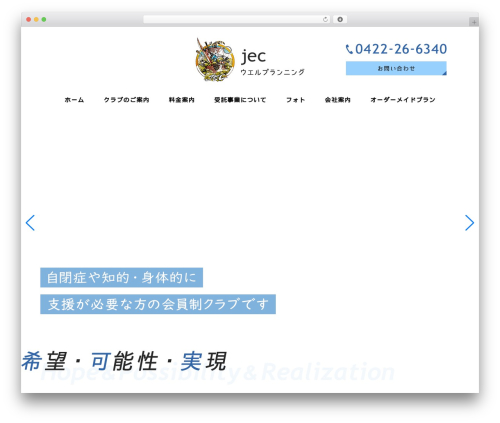Click the 希望・可能性・実現 heading
This screenshot has height=423, width=500.
coord(124,361)
